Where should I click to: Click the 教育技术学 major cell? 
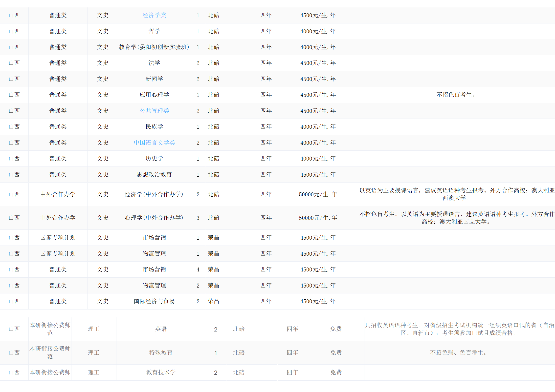tap(161, 372)
